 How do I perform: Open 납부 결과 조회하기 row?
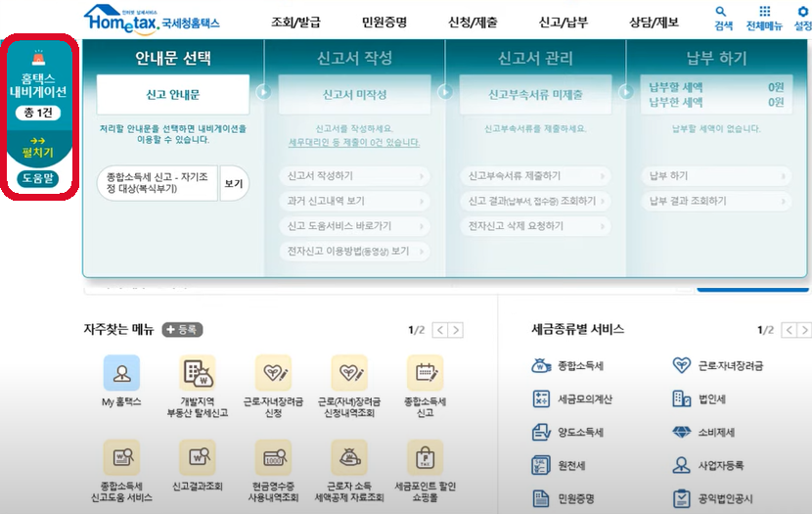(717, 201)
